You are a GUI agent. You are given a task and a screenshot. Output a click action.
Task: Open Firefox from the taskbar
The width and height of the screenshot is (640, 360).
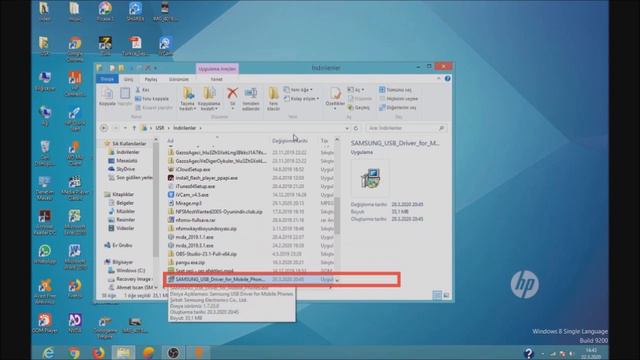pyautogui.click(x=98, y=352)
